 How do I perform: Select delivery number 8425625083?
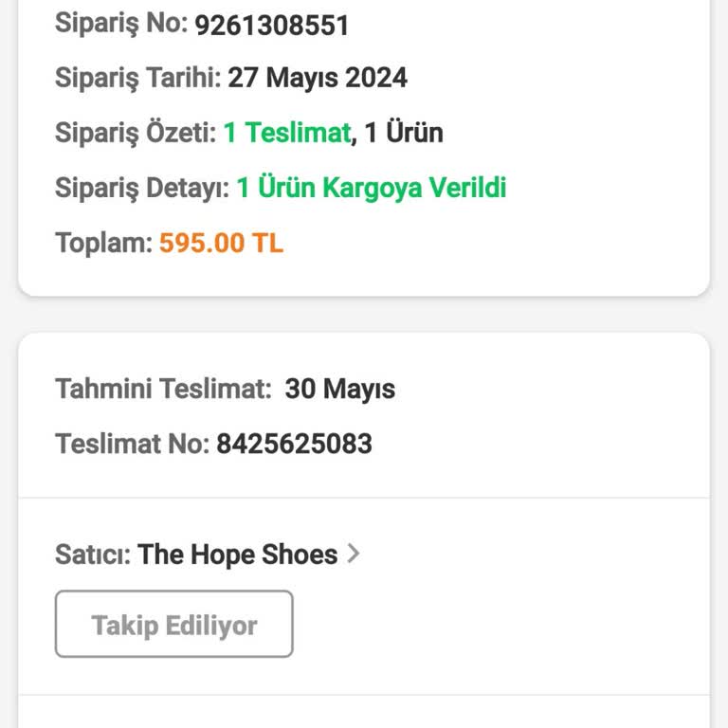[294, 444]
